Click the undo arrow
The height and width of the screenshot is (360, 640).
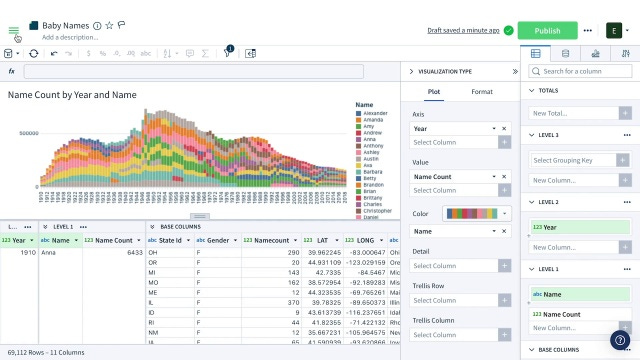coord(54,53)
